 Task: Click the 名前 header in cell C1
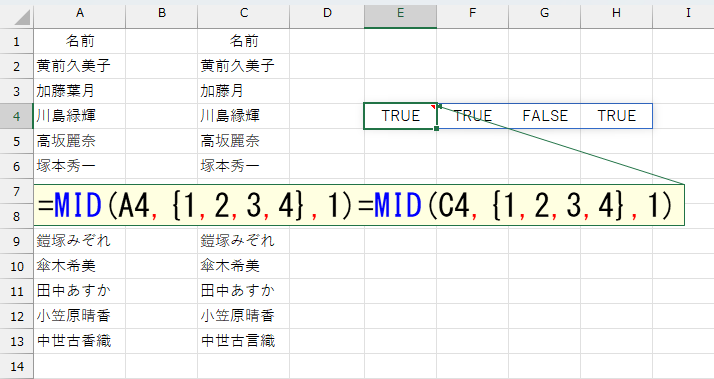pyautogui.click(x=244, y=41)
